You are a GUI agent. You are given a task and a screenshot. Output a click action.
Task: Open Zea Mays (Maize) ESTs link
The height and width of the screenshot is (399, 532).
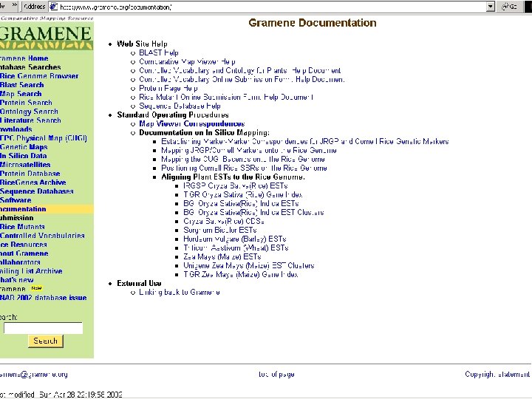(x=222, y=256)
